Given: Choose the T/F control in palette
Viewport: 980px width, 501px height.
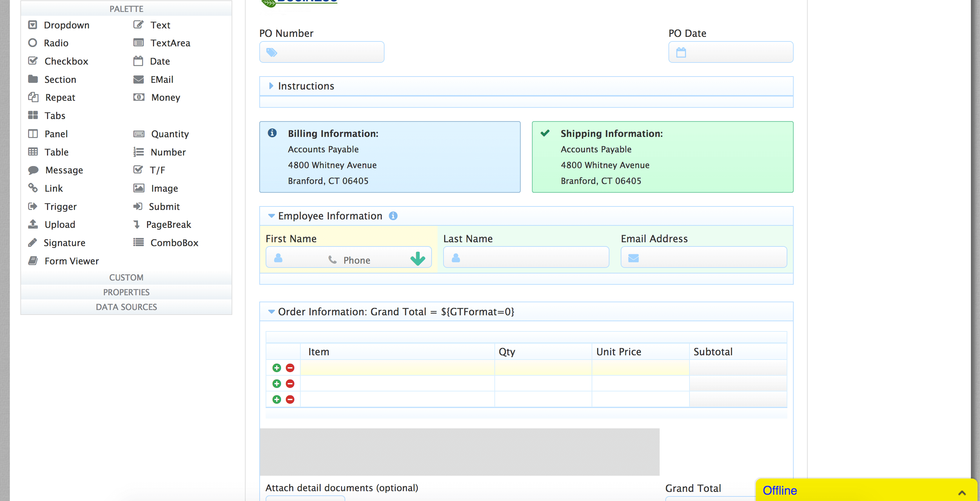Looking at the screenshot, I should pos(157,170).
